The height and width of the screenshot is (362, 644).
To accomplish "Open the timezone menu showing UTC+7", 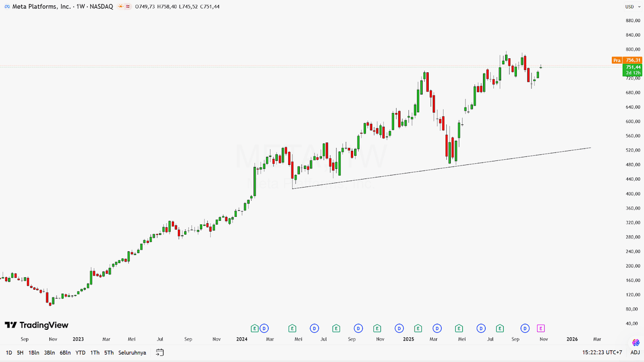I will 602,352.
